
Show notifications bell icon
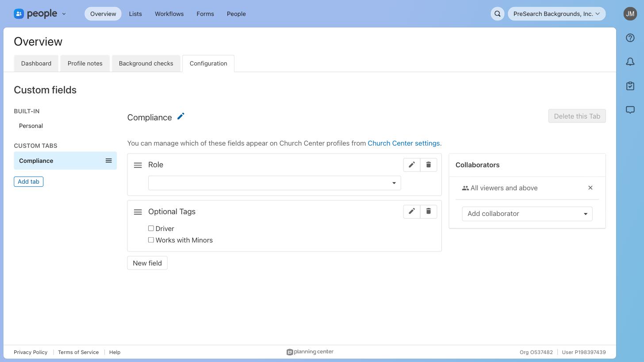[630, 62]
